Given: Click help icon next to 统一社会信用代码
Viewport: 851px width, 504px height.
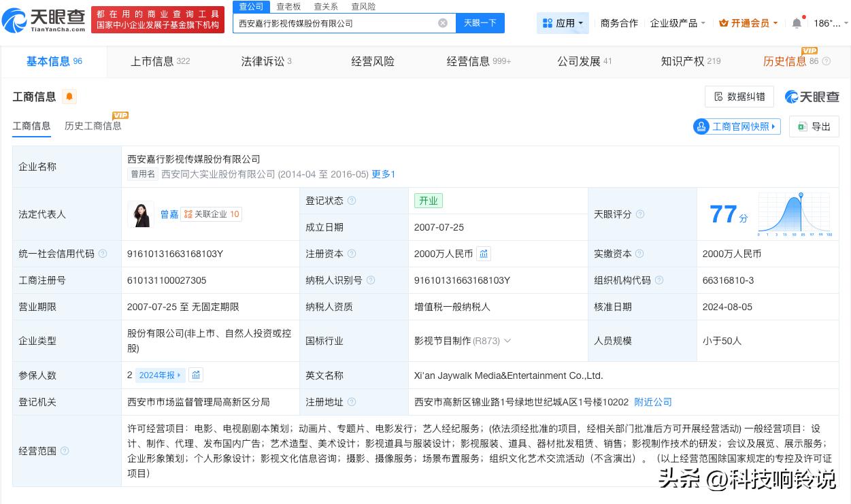Looking at the screenshot, I should coord(103,254).
